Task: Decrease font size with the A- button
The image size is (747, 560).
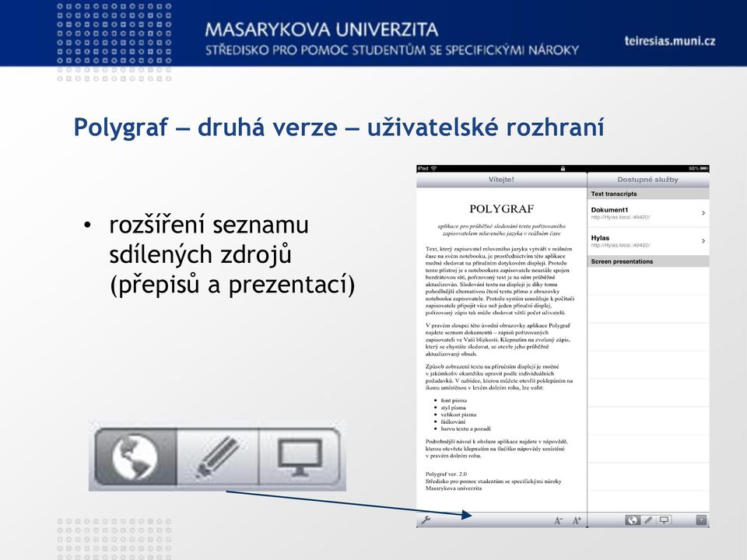Action: [559, 521]
